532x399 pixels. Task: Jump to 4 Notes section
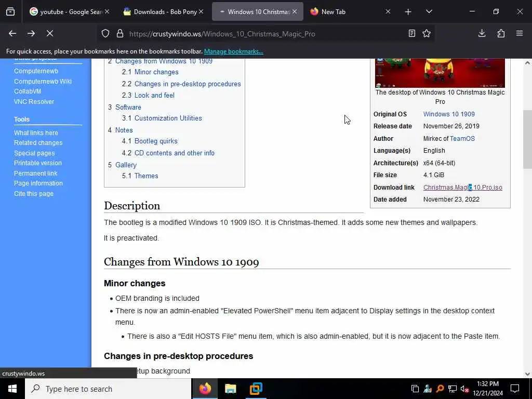(x=120, y=130)
